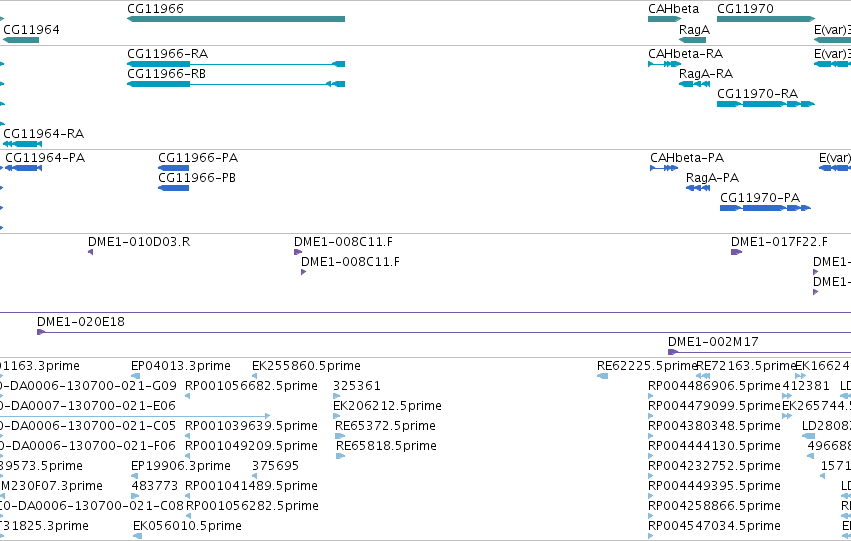This screenshot has height=541, width=851.
Task: Select the CG11970-RA transcript
Action: [766, 104]
